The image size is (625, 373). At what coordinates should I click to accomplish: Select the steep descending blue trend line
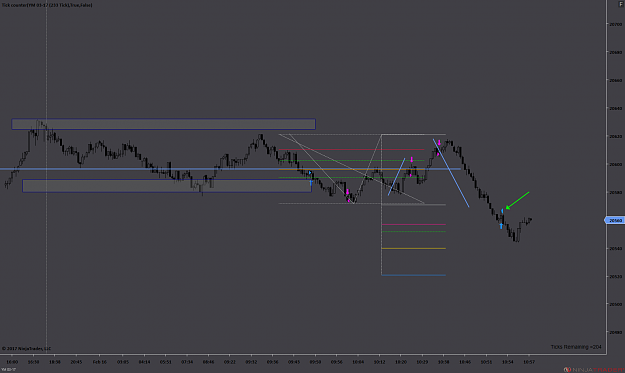click(x=451, y=173)
